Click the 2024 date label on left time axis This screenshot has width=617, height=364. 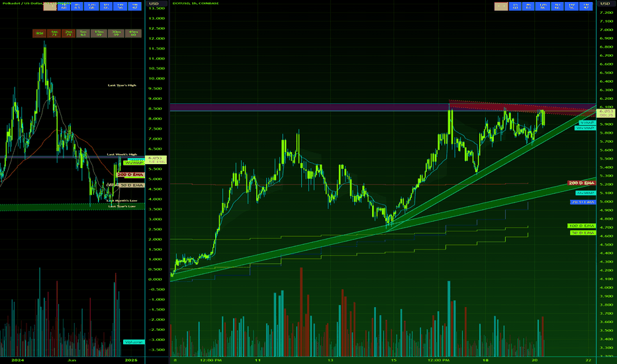pyautogui.click(x=18, y=360)
